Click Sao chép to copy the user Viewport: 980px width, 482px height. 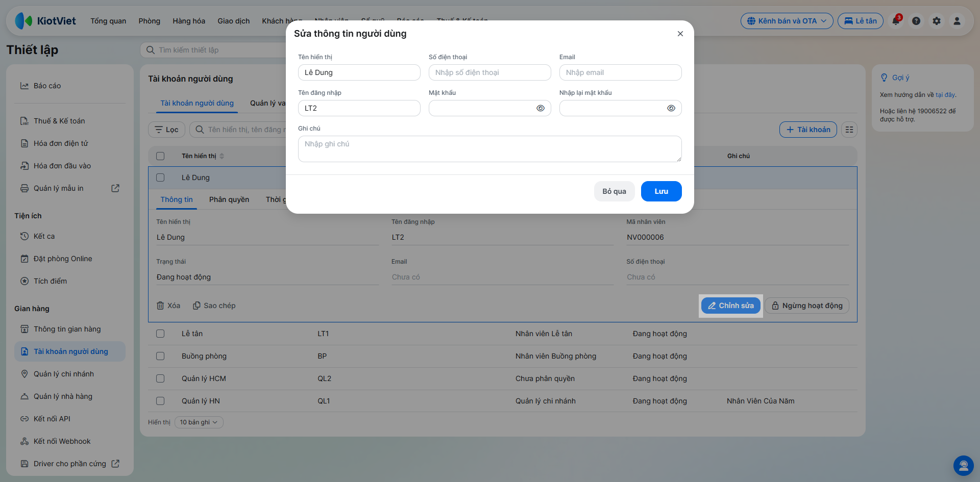[214, 306]
